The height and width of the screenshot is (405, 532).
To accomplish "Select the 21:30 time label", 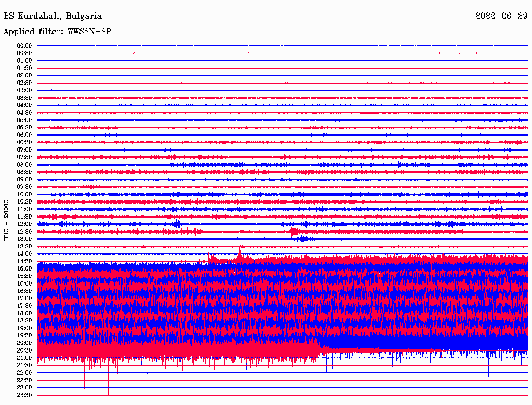I will (24, 366).
